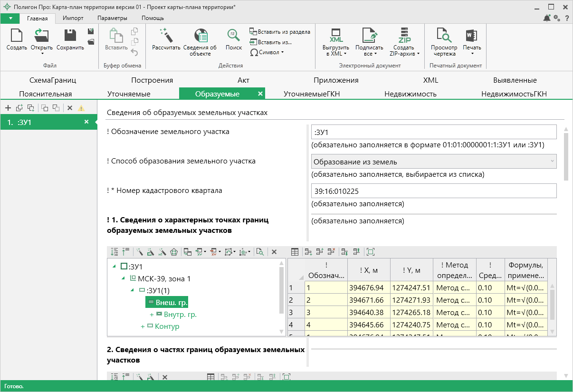Switch to the Импорт ribbon tab
This screenshot has width=573, height=392.
[73, 18]
